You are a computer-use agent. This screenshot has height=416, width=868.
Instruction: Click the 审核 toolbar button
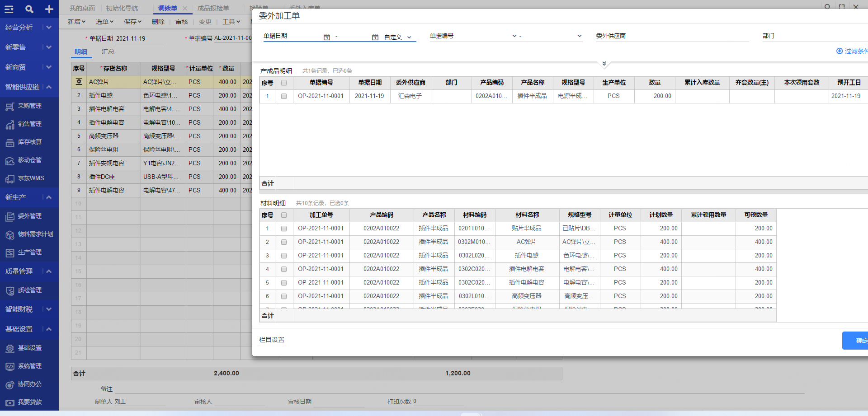point(182,22)
